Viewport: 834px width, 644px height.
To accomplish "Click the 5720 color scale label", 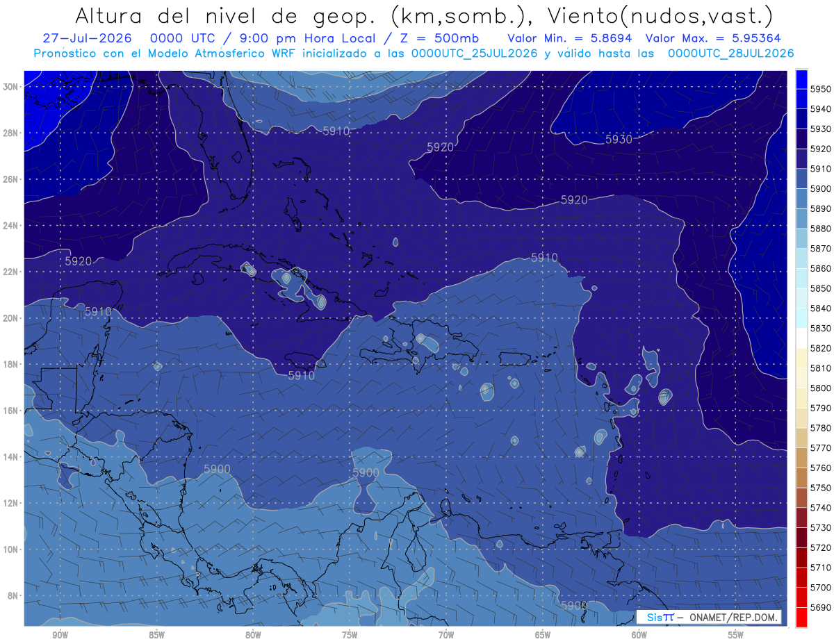I will coord(820,547).
